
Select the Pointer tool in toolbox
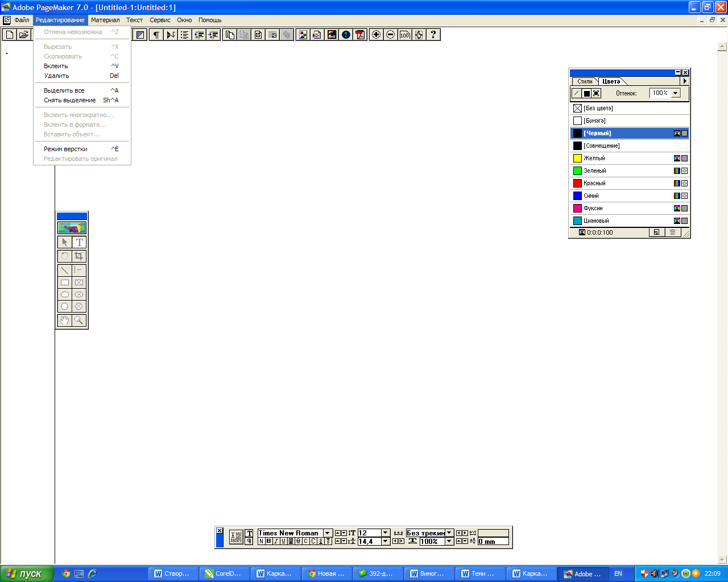point(65,242)
